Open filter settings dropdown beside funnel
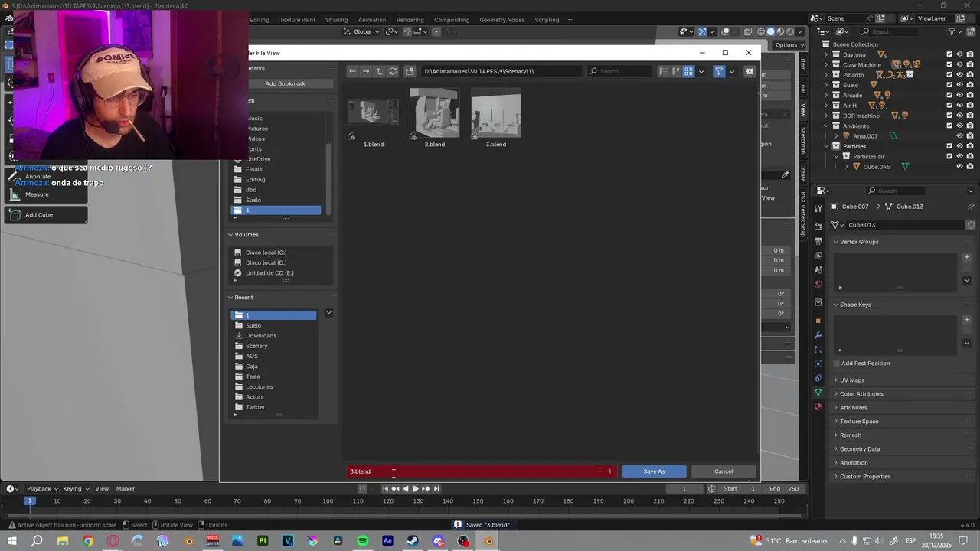980x551 pixels. tap(732, 71)
